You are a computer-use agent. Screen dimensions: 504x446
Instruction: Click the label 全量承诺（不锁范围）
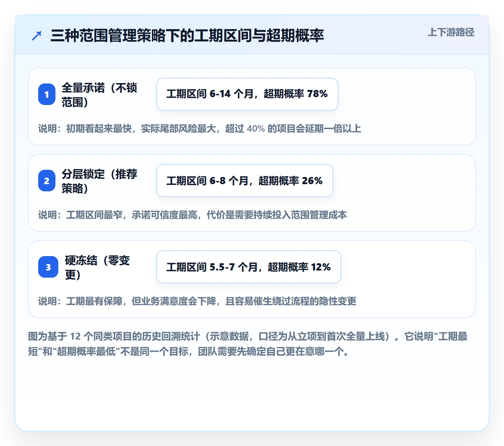point(99,95)
